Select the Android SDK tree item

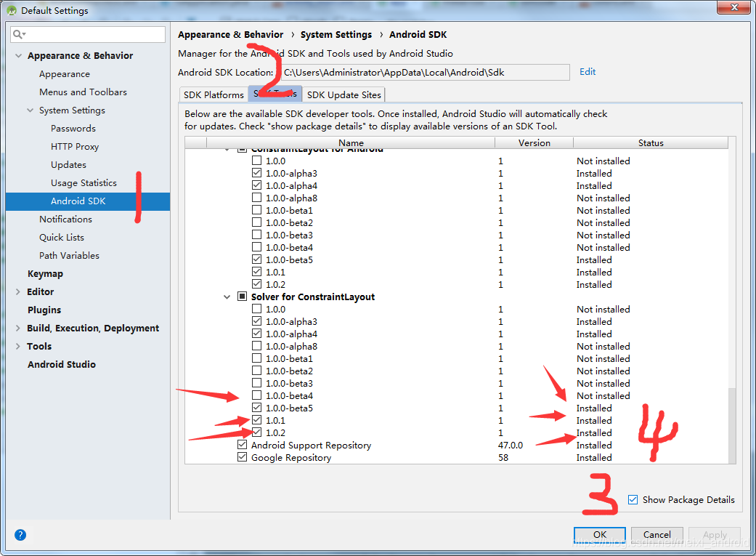pos(88,201)
